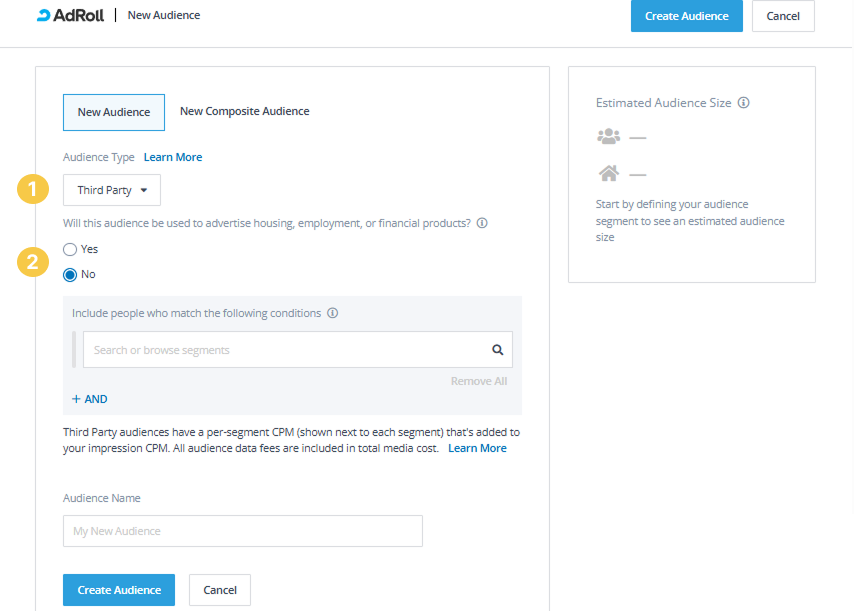Click info icon next to Include people conditions
The image size is (854, 611).
(333, 313)
